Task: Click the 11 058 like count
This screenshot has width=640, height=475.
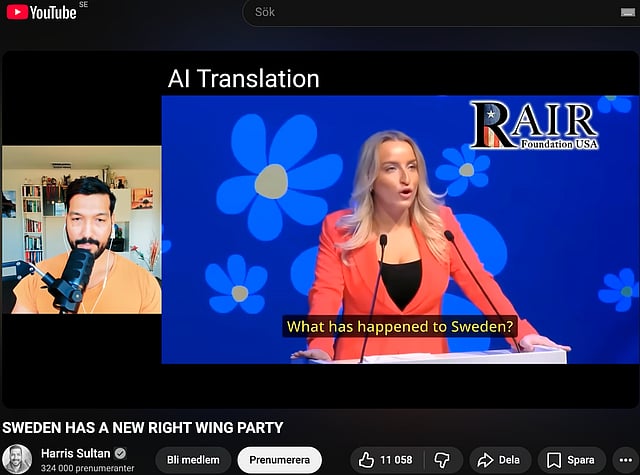Action: point(398,460)
